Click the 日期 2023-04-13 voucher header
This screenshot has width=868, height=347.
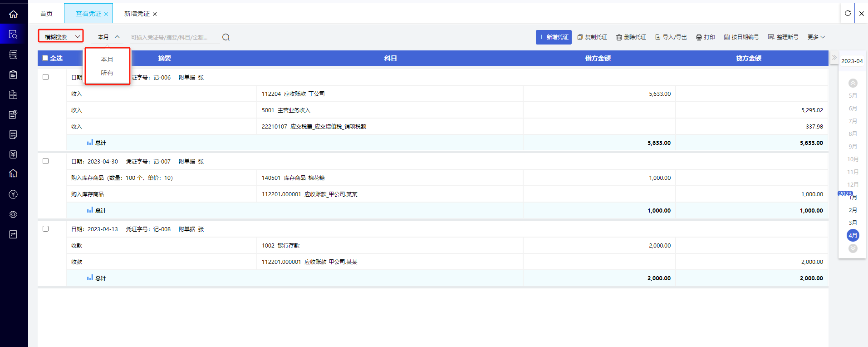coord(94,229)
